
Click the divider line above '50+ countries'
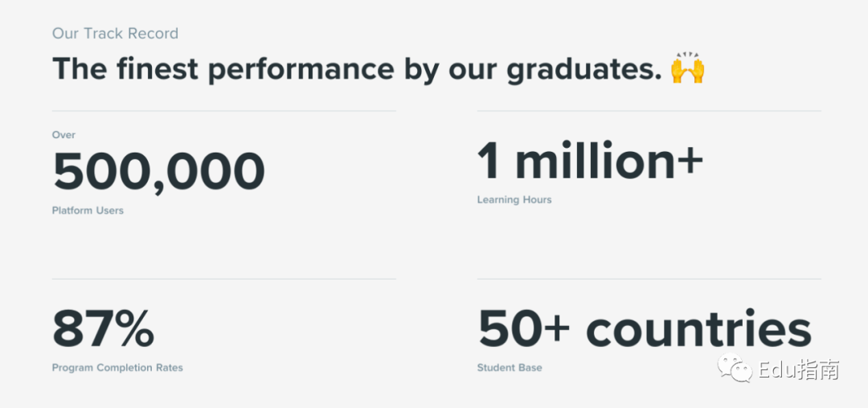pyautogui.click(x=649, y=279)
